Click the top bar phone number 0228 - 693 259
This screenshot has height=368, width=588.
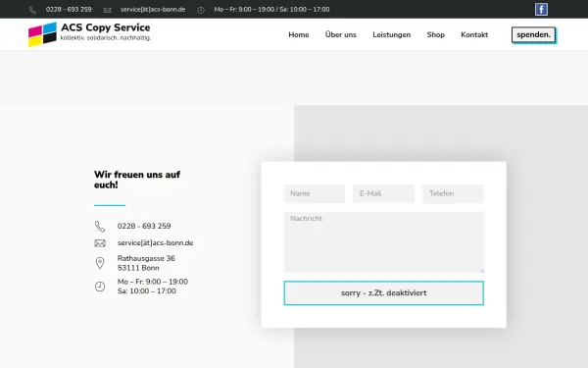(x=69, y=10)
